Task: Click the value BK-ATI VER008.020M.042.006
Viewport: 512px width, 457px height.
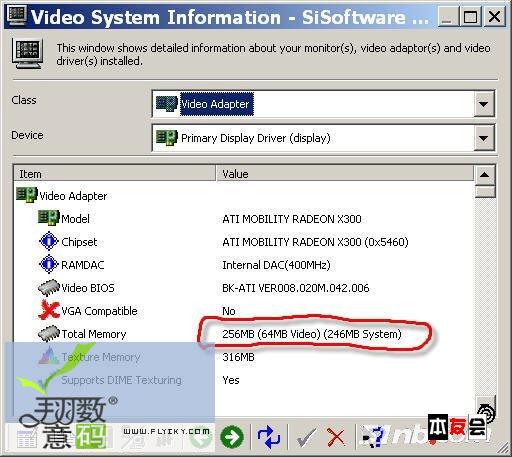Action: click(x=296, y=288)
